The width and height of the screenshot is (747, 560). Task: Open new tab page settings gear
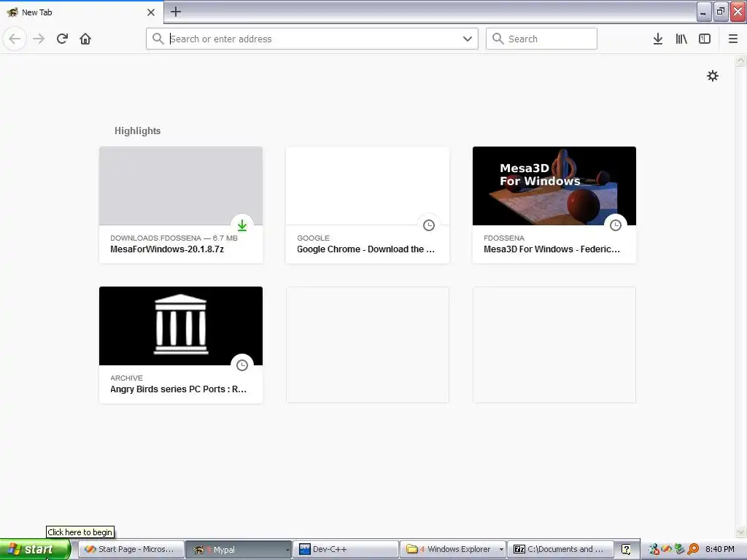(713, 76)
